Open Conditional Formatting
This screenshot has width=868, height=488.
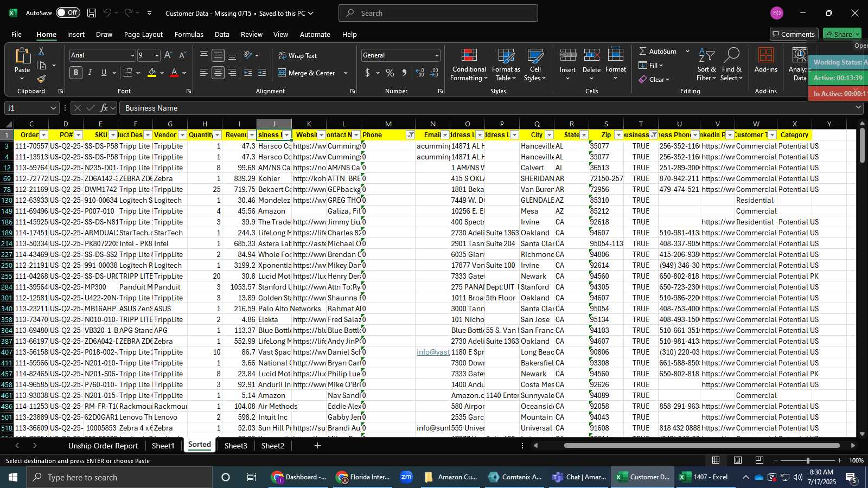[469, 65]
